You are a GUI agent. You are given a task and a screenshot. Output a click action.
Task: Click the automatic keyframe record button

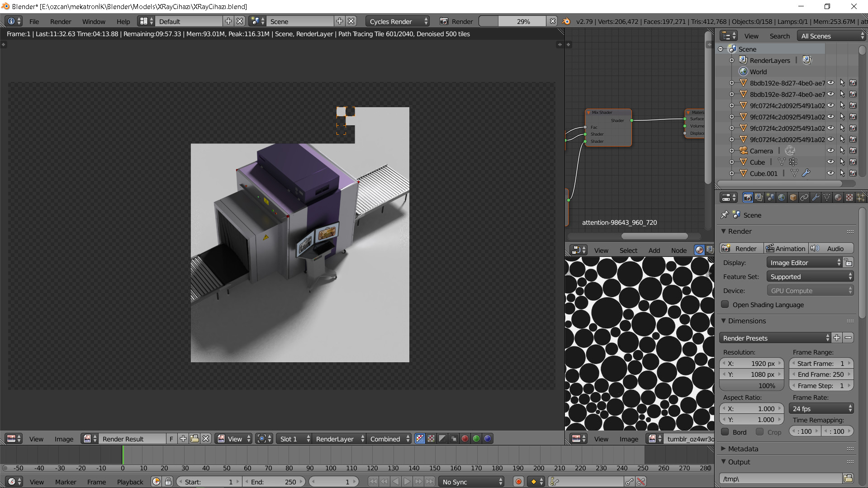click(x=518, y=482)
